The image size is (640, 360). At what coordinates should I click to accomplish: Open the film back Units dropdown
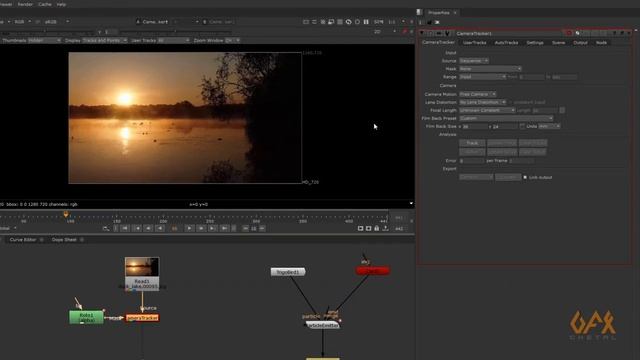point(549,127)
